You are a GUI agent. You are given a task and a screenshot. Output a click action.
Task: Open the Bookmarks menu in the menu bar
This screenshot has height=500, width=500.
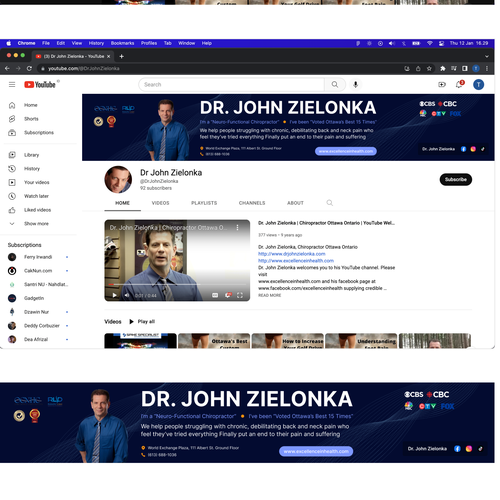(x=122, y=43)
